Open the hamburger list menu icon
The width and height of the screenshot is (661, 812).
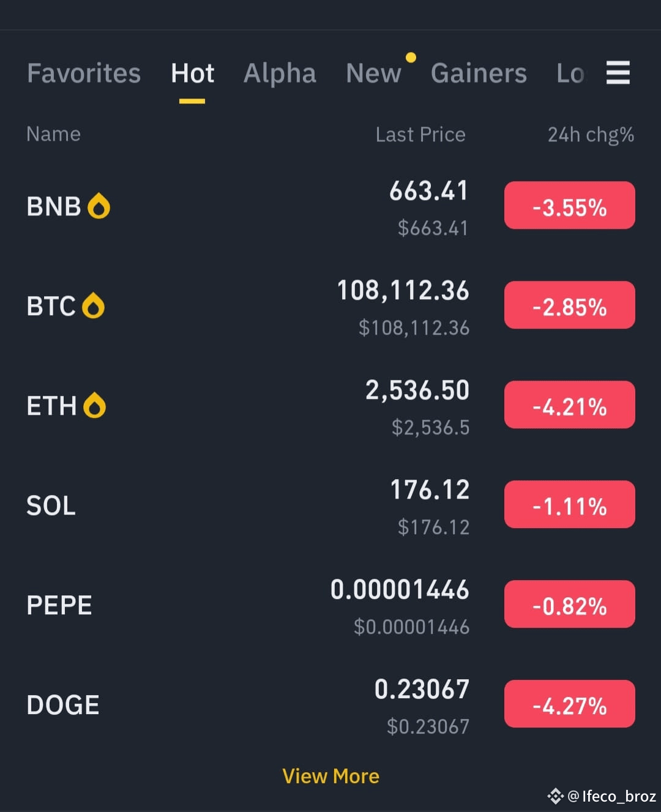pos(618,73)
